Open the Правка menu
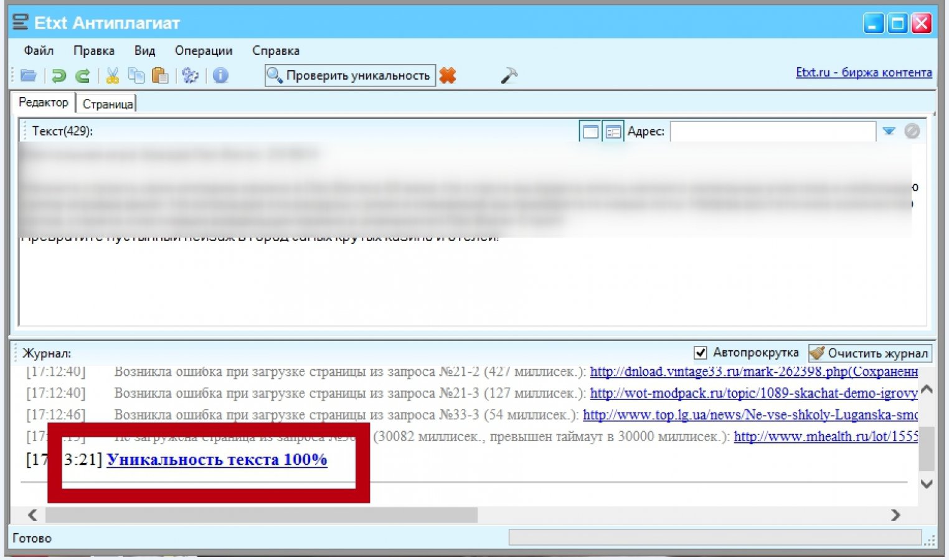 [x=94, y=50]
